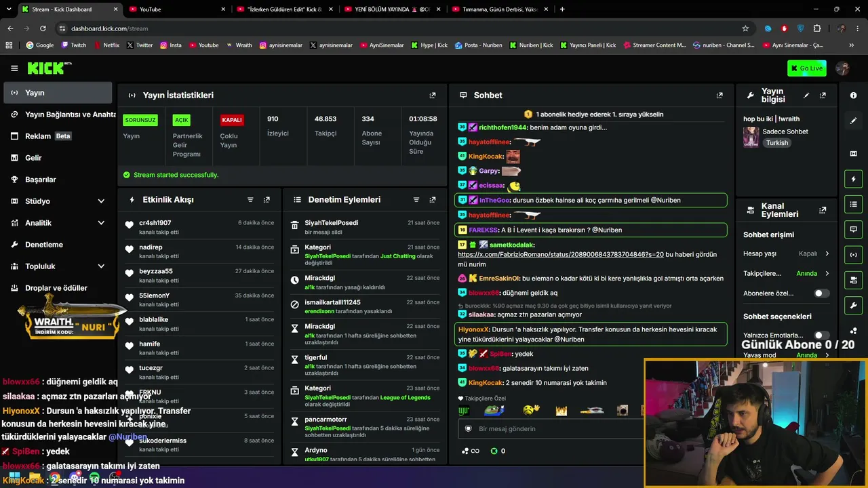Screen dimensions: 868x488
Task: Open the Chrome extensions puzzle icon
Action: coord(817,28)
